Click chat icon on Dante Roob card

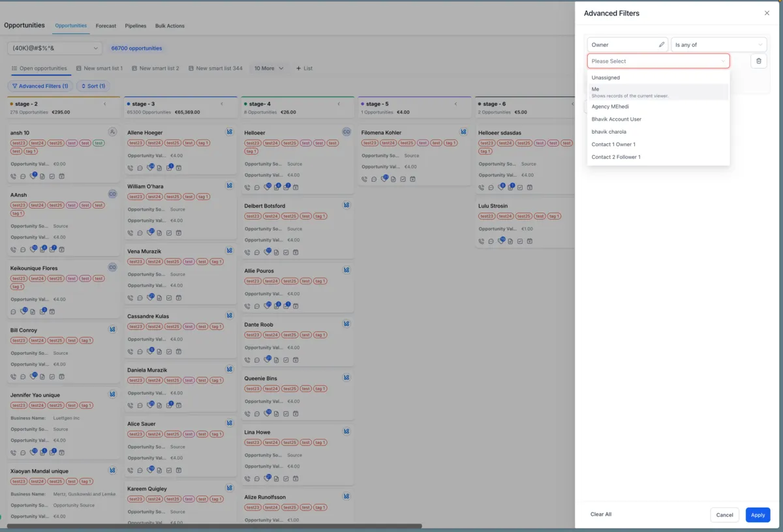(x=257, y=360)
